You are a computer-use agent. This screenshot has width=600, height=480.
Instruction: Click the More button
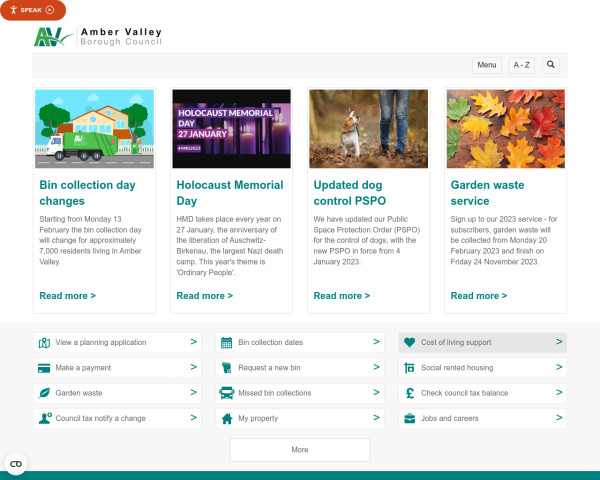point(300,450)
